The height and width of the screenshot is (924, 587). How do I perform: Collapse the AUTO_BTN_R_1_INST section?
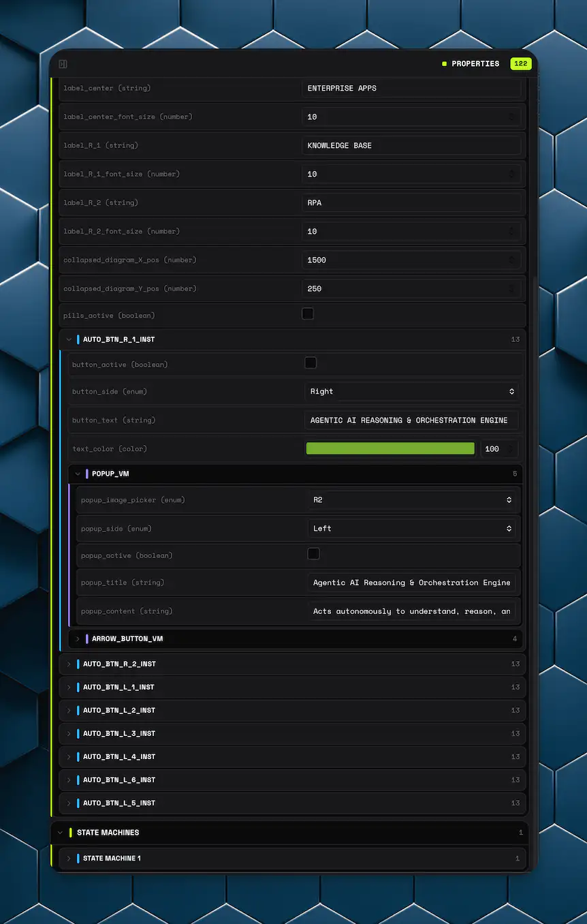coord(68,339)
